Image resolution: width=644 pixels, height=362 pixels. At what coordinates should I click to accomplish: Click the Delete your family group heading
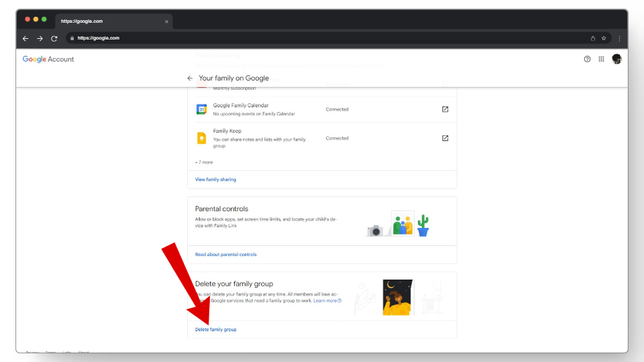[234, 284]
